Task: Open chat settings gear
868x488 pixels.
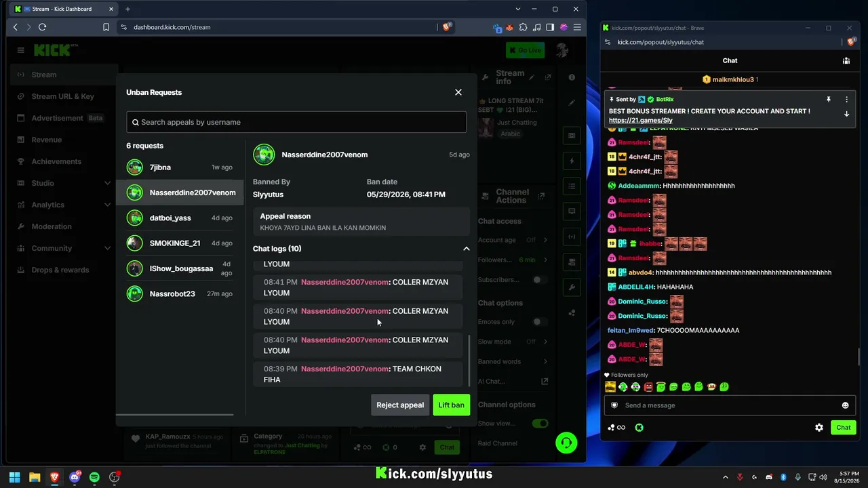Action: pos(819,428)
